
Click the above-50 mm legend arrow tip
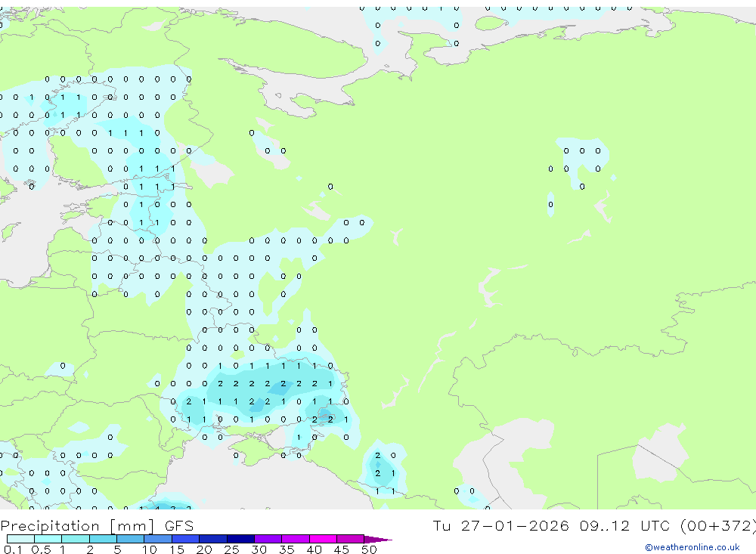[x=378, y=540]
